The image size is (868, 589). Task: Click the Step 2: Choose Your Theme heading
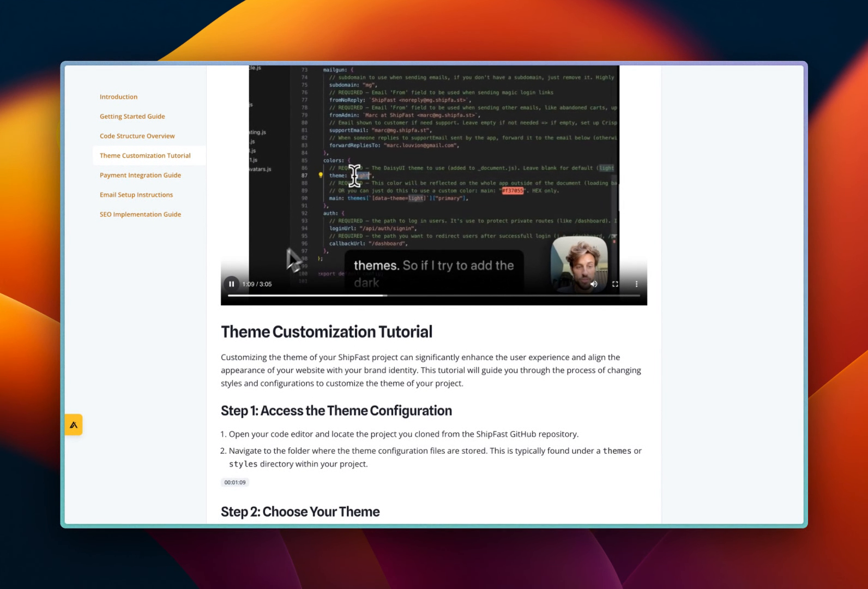point(300,512)
